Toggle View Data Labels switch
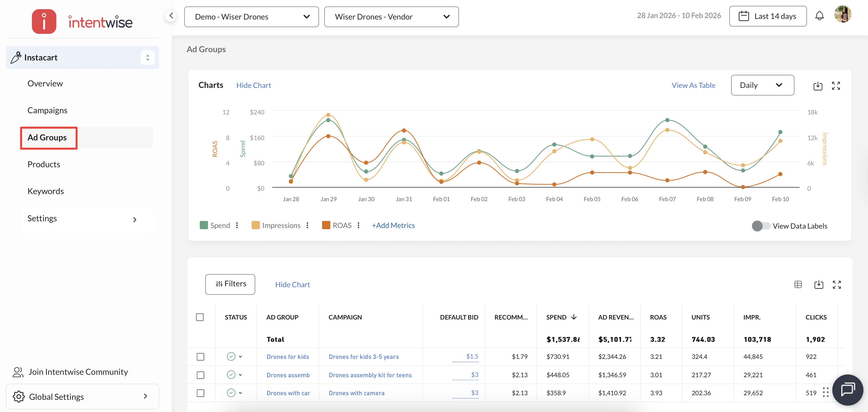This screenshot has height=412, width=868. [x=761, y=226]
